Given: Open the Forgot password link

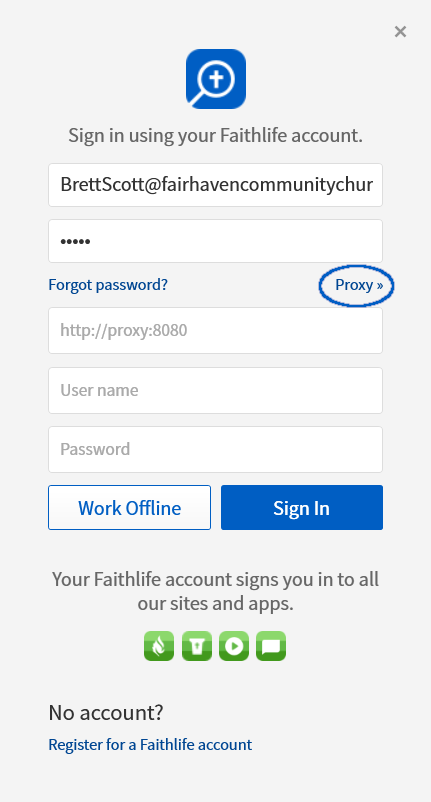Looking at the screenshot, I should 108,285.
